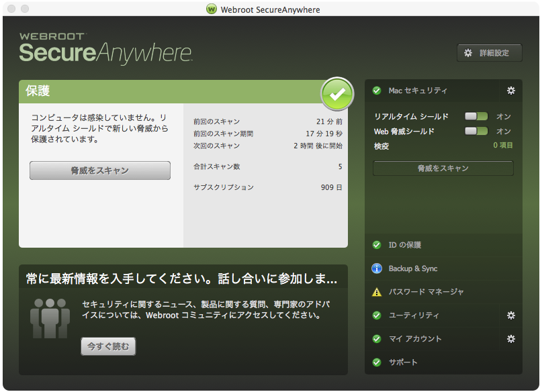The width and height of the screenshot is (540, 392).
Task: Click yellow warning icon beside パスワード マネージャ
Action: pyautogui.click(x=377, y=292)
